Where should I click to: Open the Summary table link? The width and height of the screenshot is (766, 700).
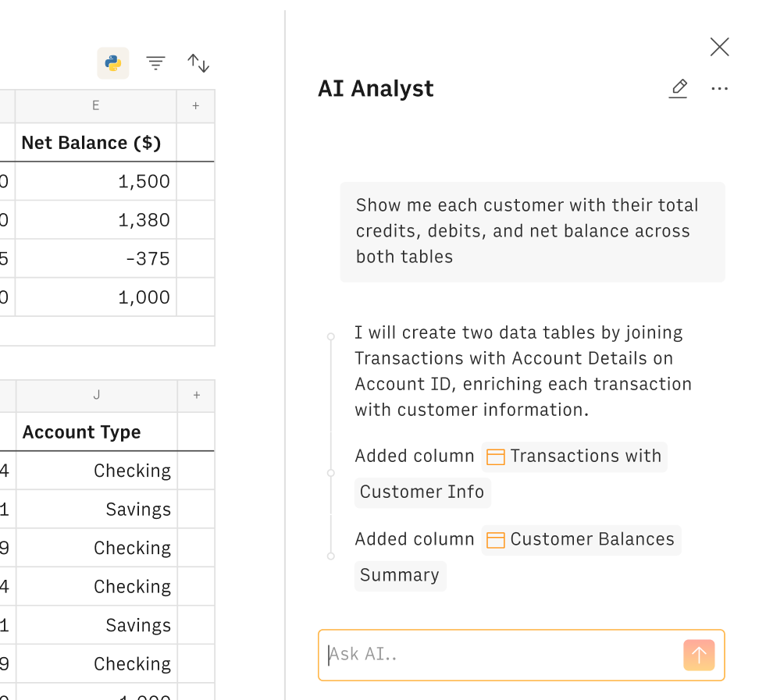400,575
